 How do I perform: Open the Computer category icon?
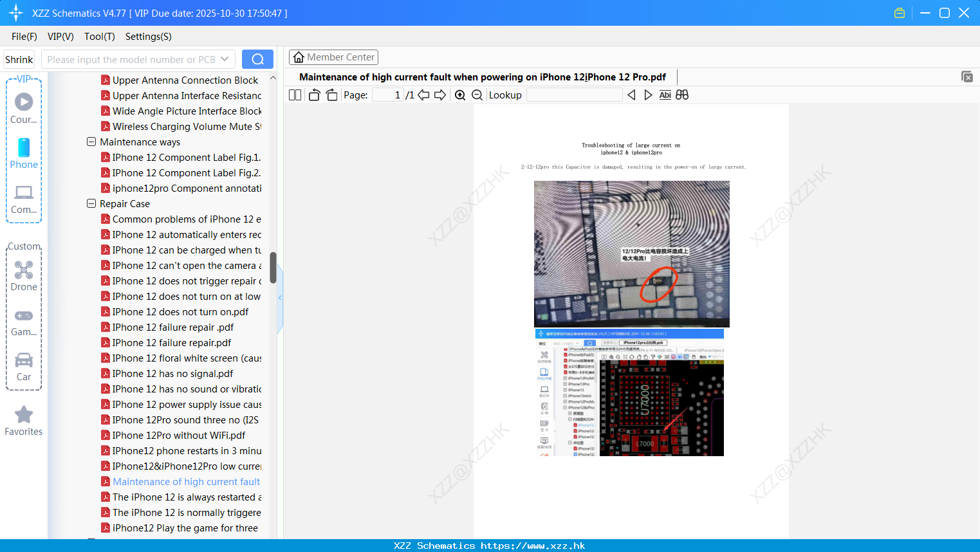coord(24,199)
